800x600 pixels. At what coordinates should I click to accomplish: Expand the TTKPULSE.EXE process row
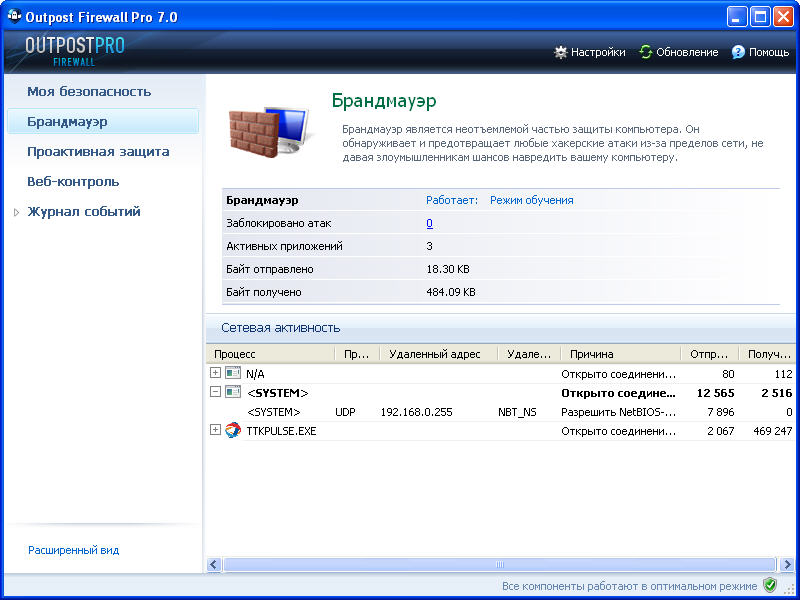[x=215, y=430]
